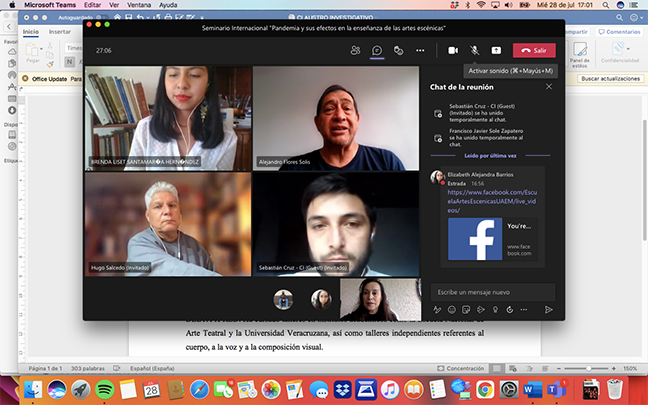Click Buscar actualizaciones button
Viewport: 648px width, 405px height.
pos(610,79)
